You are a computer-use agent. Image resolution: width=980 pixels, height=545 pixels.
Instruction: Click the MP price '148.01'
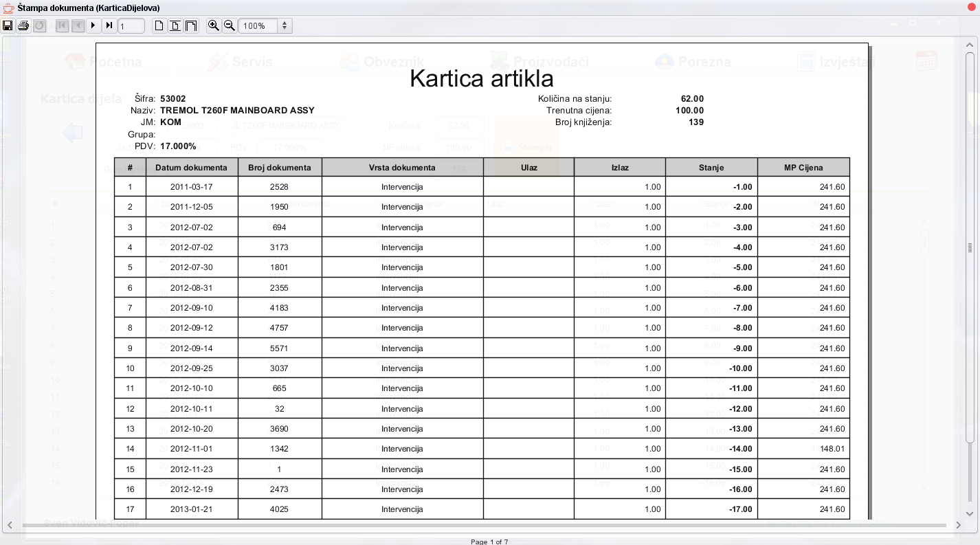pyautogui.click(x=832, y=449)
